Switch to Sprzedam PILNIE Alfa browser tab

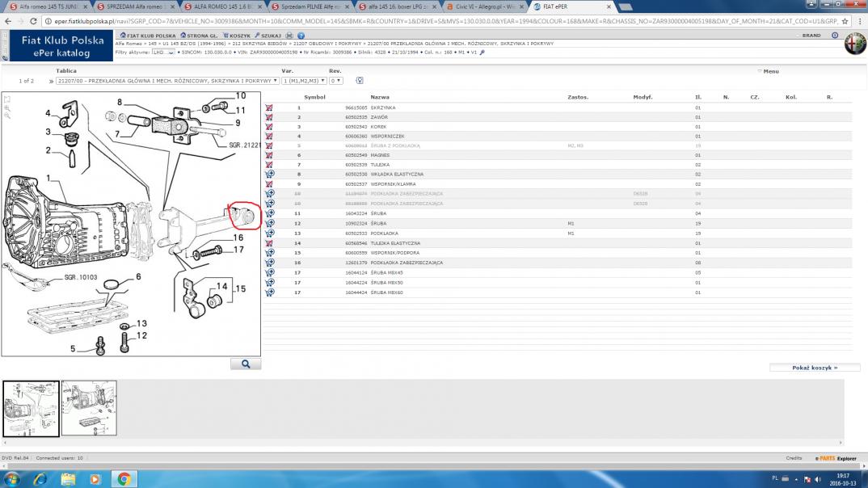coord(310,6)
